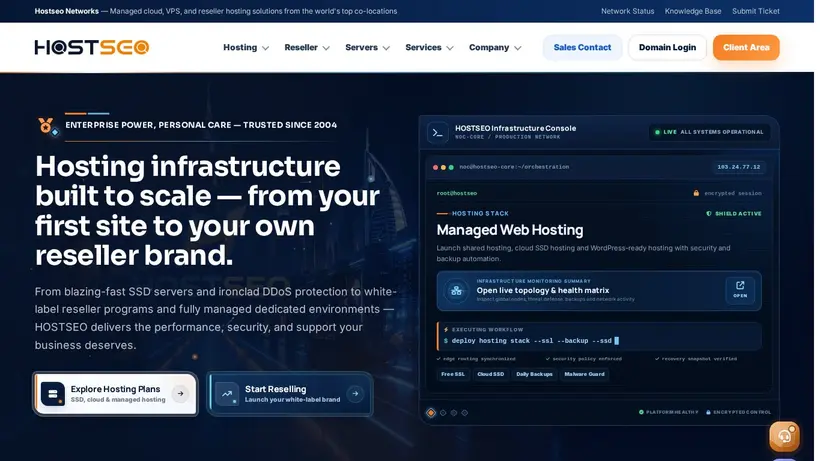The width and height of the screenshot is (820, 461).
Task: Select the first orange slide indicator
Action: tap(431, 413)
